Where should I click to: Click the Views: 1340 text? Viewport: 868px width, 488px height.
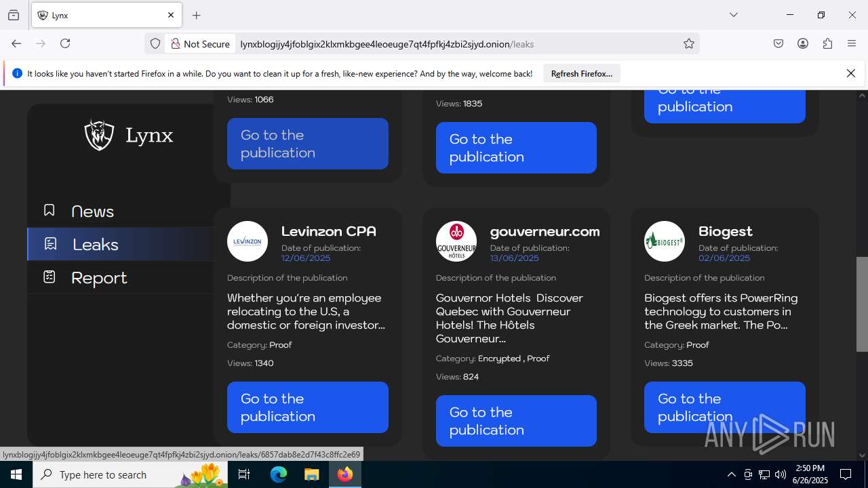[x=250, y=363]
